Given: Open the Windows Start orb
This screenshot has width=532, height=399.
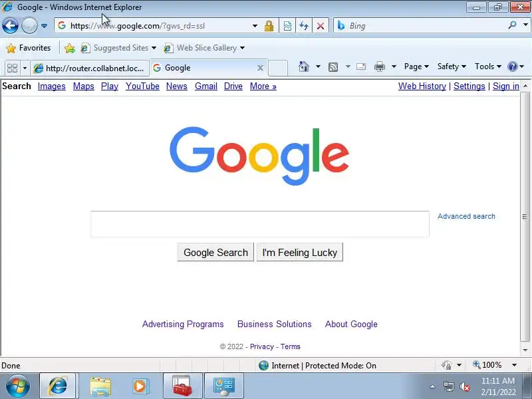Looking at the screenshot, I should click(x=17, y=386).
